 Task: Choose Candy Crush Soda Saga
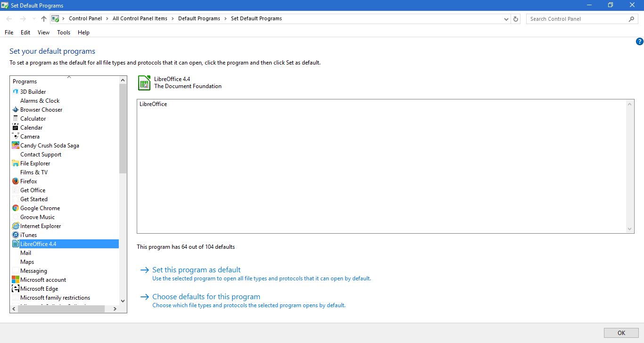(x=50, y=145)
